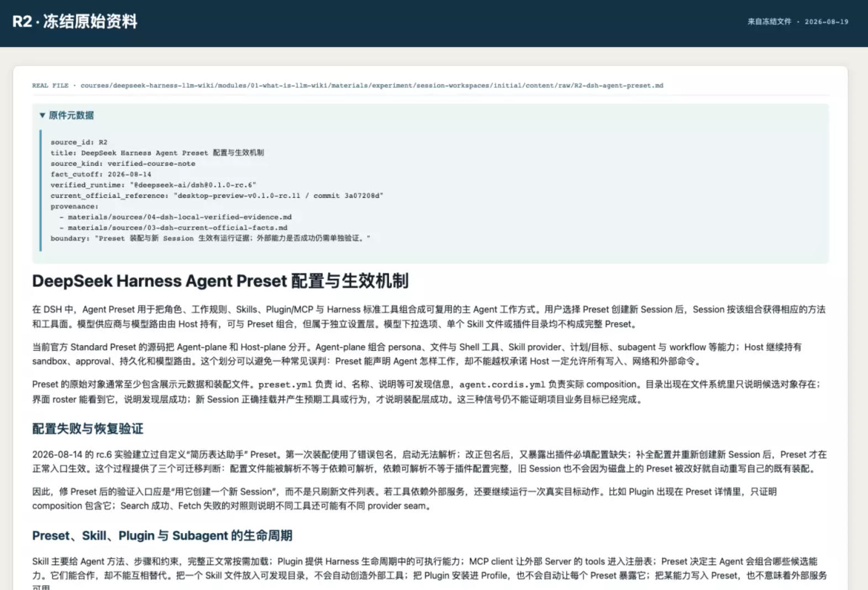Click the paragraph beginning Preset 的原始对象

coord(426,392)
